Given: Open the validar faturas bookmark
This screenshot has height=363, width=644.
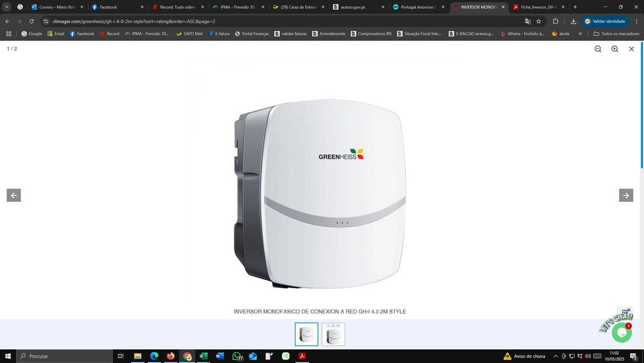Looking at the screenshot, I should (x=291, y=34).
